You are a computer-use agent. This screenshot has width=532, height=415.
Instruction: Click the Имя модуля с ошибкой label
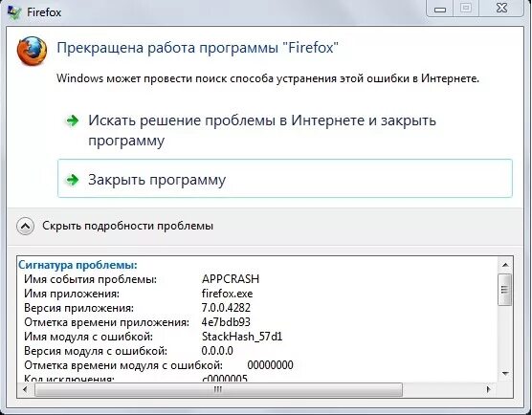tap(89, 337)
